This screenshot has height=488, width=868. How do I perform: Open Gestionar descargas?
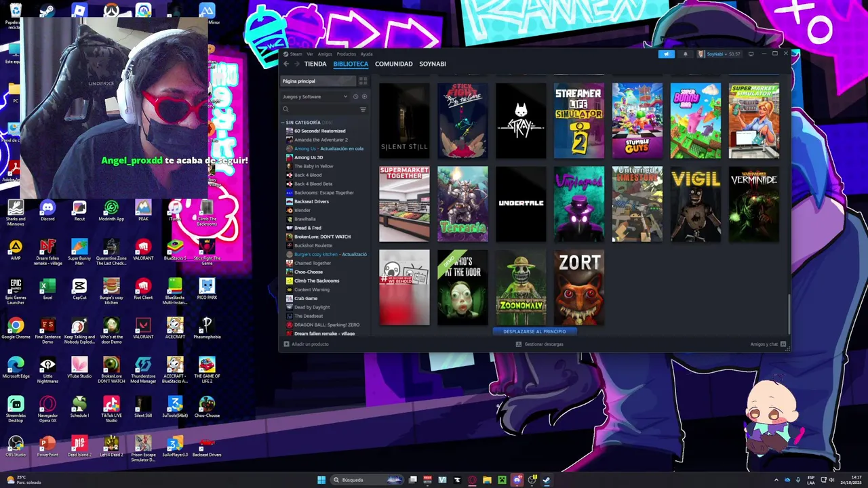point(539,344)
